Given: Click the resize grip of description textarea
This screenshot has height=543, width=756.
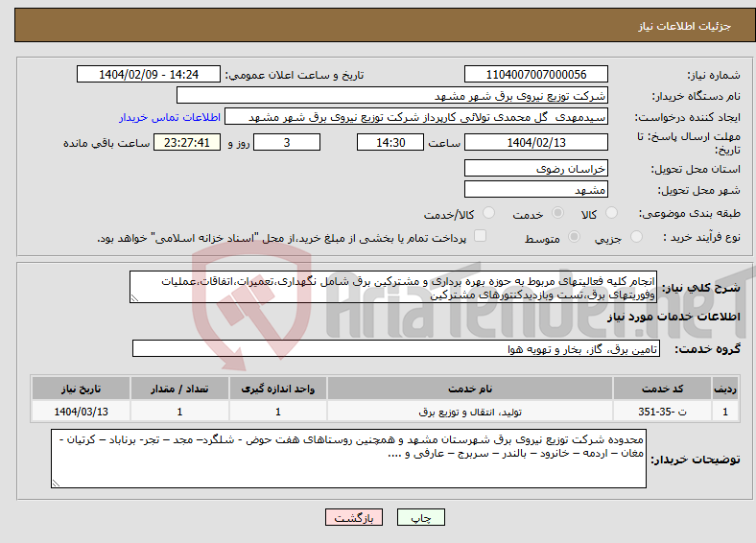Looking at the screenshot, I should point(134,298).
